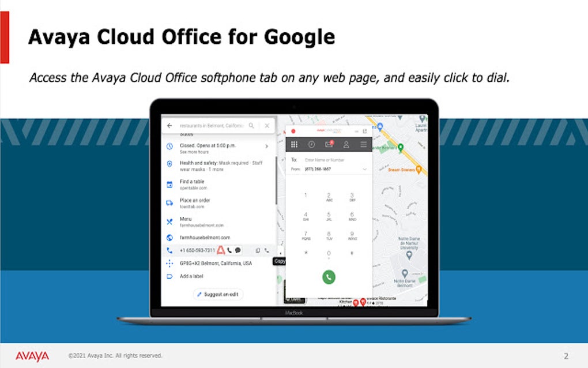Click the green map pin near highway
Viewport: 588px width, 368px height.
click(x=401, y=148)
